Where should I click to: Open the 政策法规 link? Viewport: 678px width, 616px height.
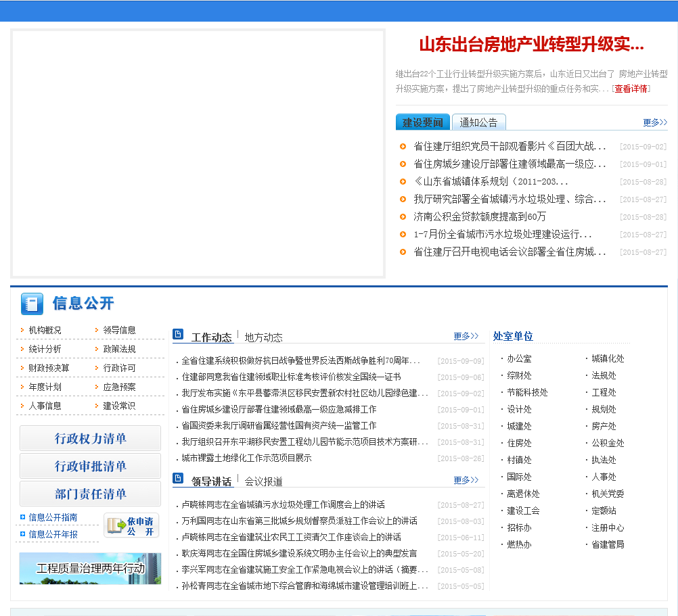(119, 349)
